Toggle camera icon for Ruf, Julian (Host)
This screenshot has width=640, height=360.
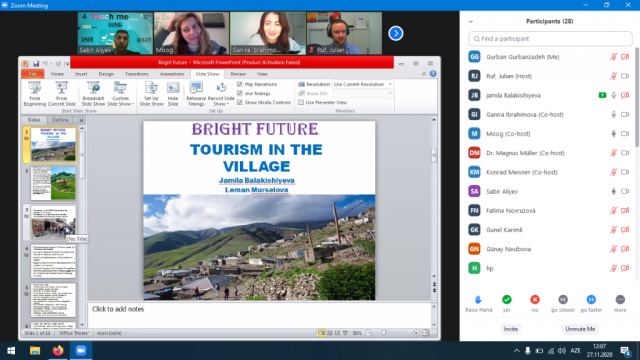[625, 76]
